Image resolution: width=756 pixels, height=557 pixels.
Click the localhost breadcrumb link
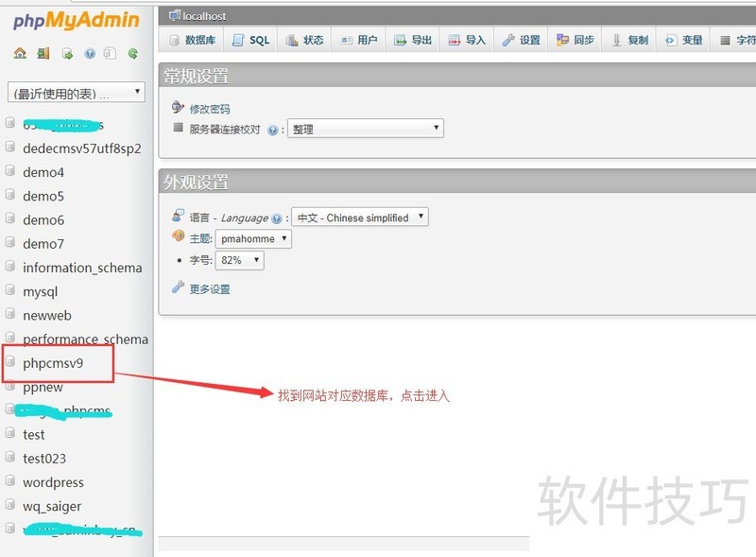tap(204, 16)
